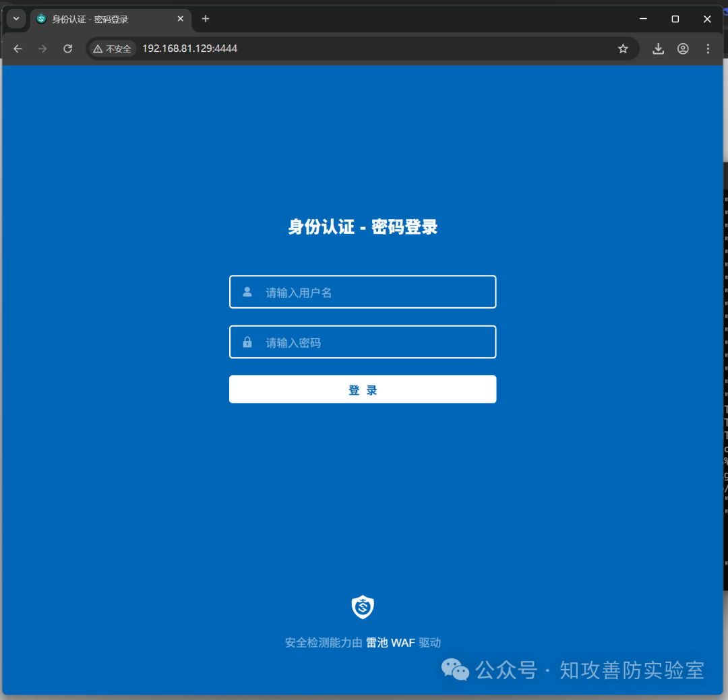Click the 不安全 security warning chip
This screenshot has height=700, width=728.
click(x=112, y=49)
